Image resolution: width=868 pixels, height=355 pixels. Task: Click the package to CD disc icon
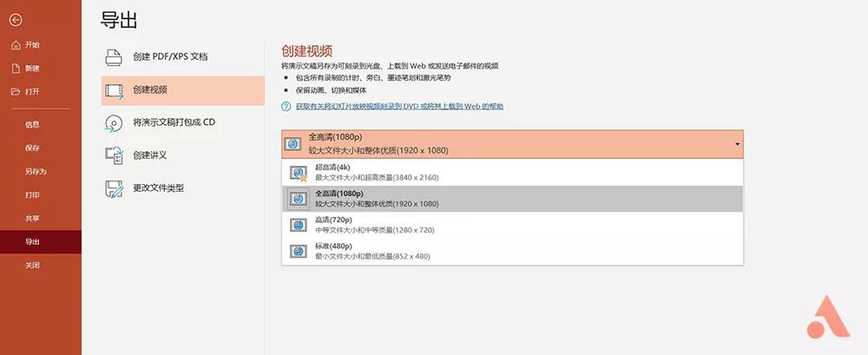point(114,122)
